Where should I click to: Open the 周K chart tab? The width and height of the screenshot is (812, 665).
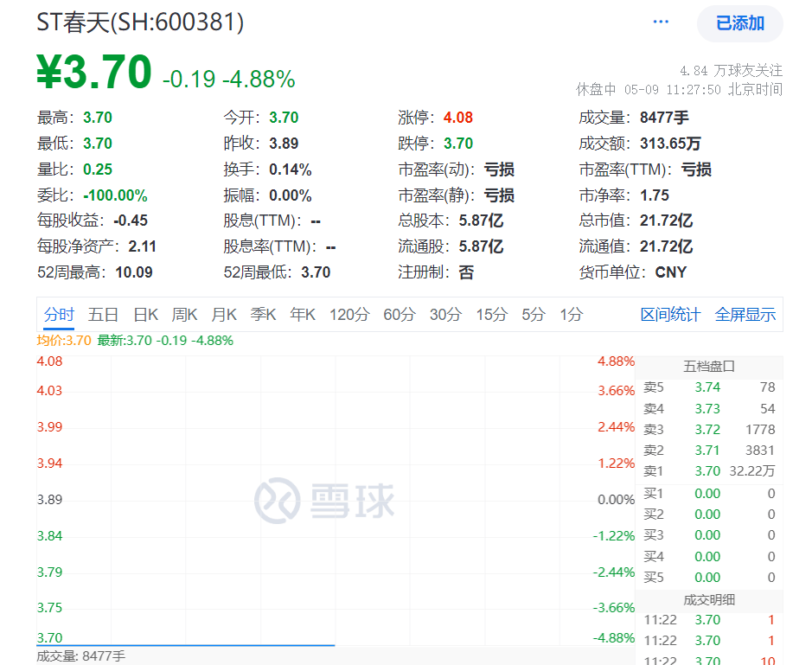(x=184, y=315)
